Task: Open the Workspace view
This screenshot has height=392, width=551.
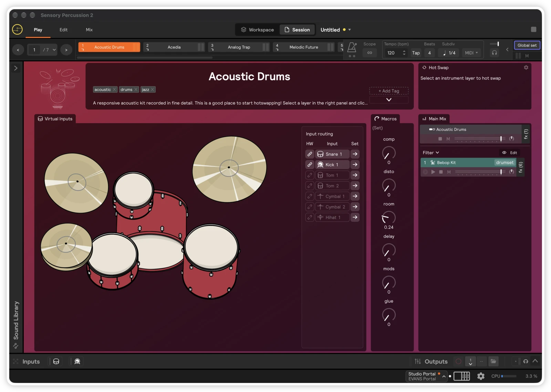Action: point(257,30)
